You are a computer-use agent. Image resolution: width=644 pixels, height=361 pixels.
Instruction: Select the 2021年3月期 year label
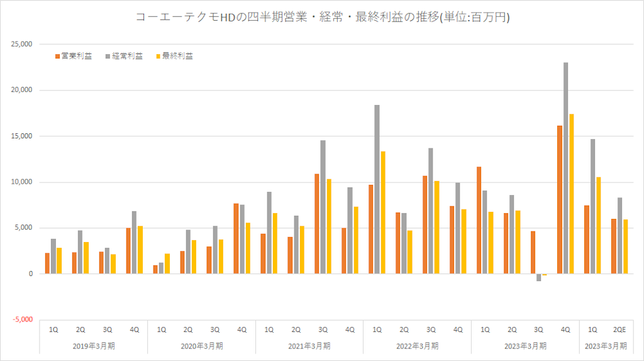coord(309,346)
